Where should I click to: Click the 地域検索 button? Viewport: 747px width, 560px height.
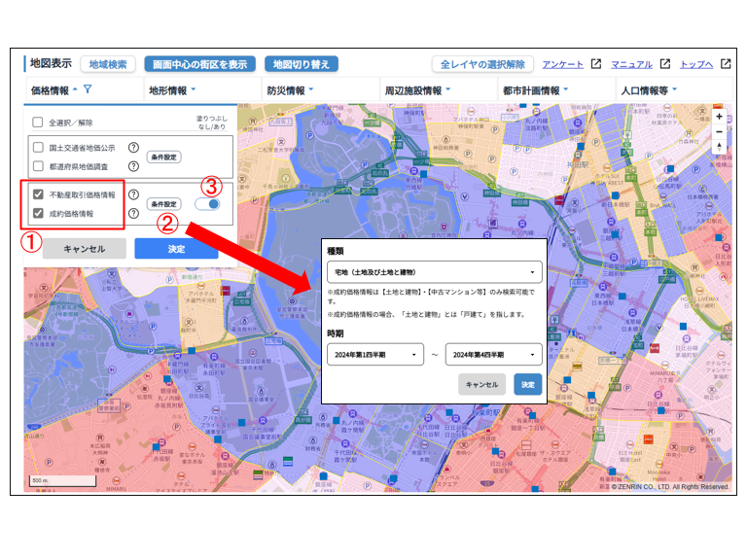[x=108, y=64]
